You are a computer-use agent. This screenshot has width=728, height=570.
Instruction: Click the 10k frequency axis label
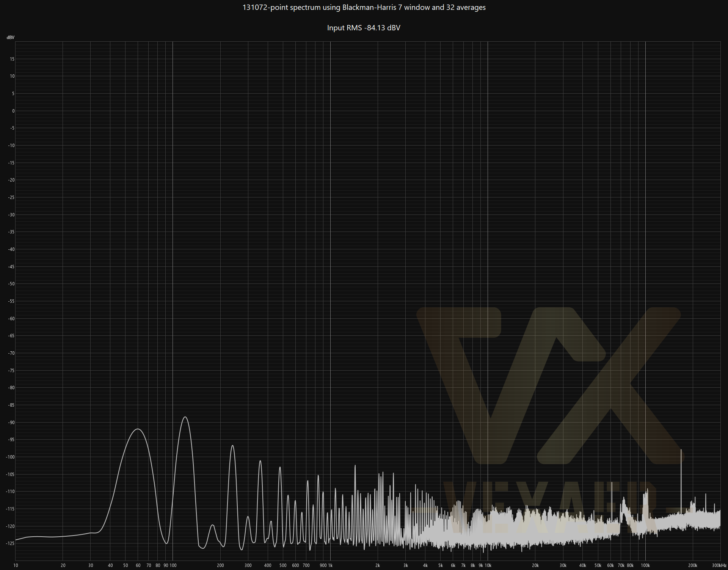pyautogui.click(x=488, y=565)
